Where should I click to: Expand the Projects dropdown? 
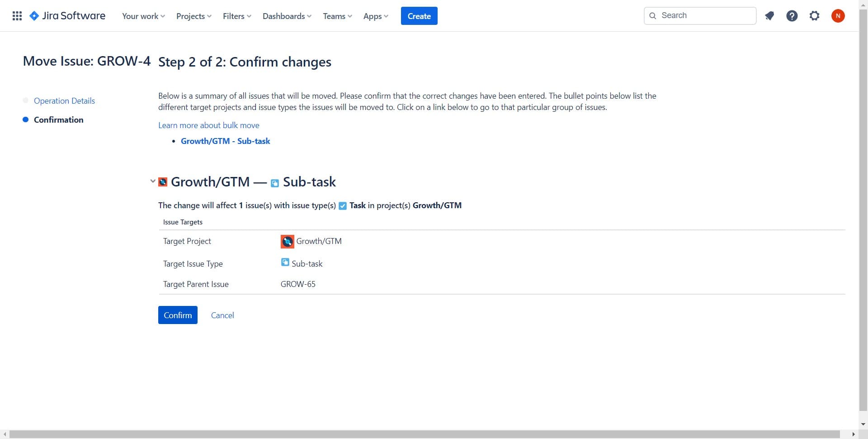tap(193, 16)
